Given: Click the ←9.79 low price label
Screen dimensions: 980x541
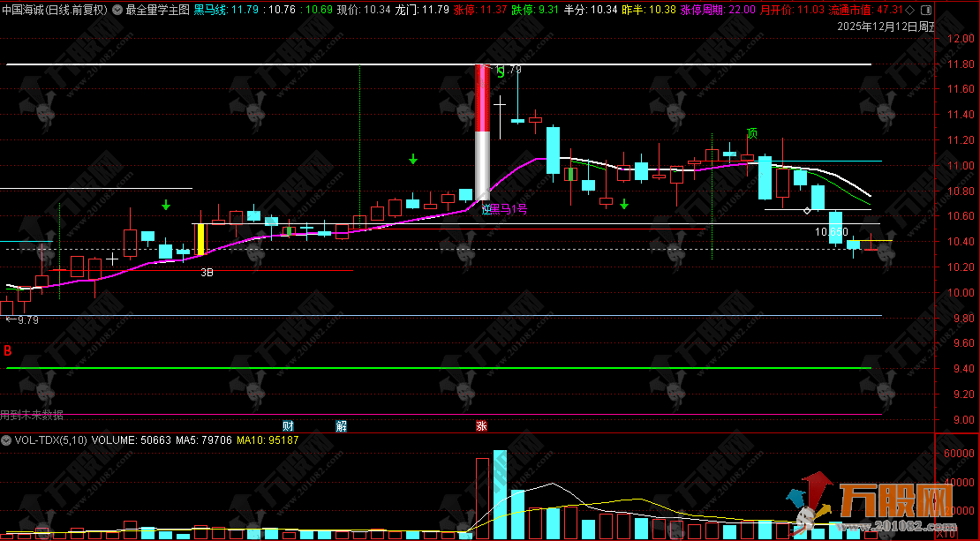Looking at the screenshot, I should 22,319.
